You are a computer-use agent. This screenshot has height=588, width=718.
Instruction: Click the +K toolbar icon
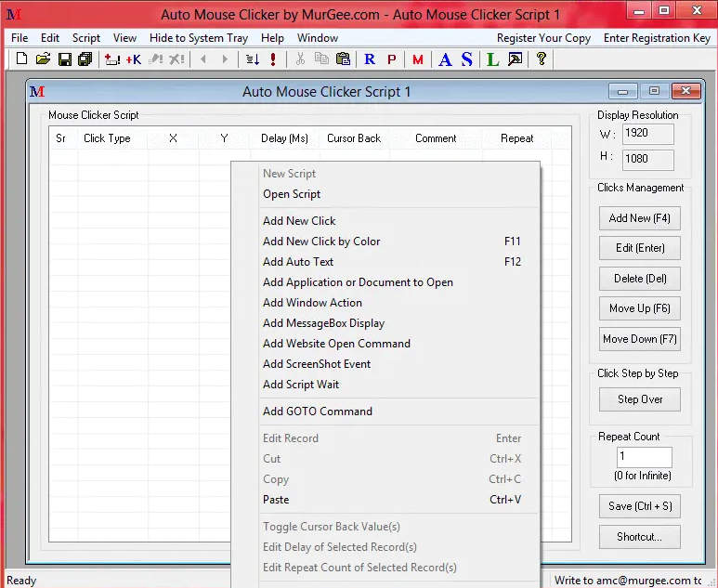coord(134,59)
